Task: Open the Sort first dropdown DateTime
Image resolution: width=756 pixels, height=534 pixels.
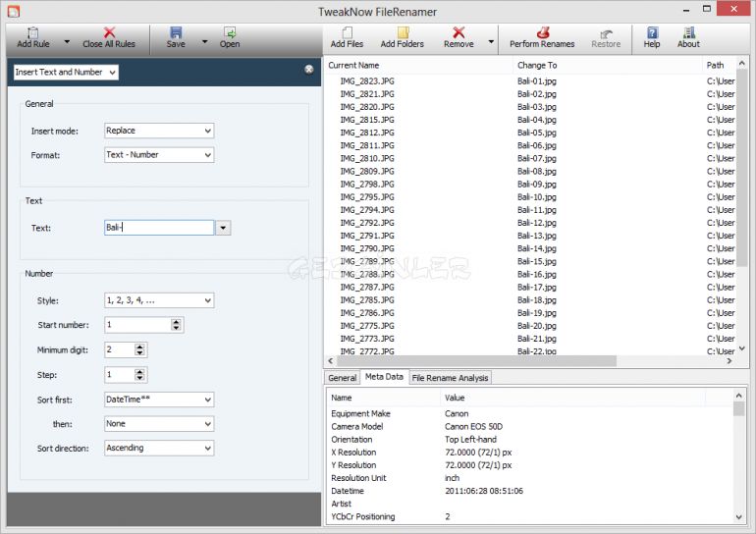Action: point(159,400)
